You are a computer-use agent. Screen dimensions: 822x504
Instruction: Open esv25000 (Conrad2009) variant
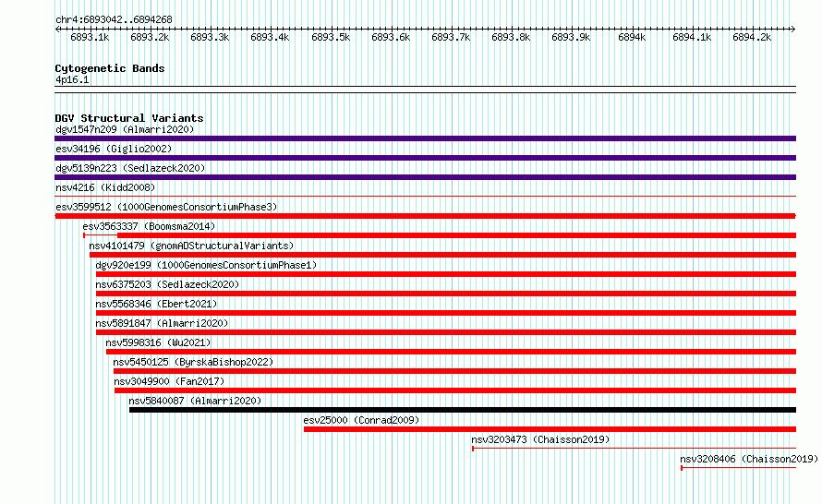362,420
